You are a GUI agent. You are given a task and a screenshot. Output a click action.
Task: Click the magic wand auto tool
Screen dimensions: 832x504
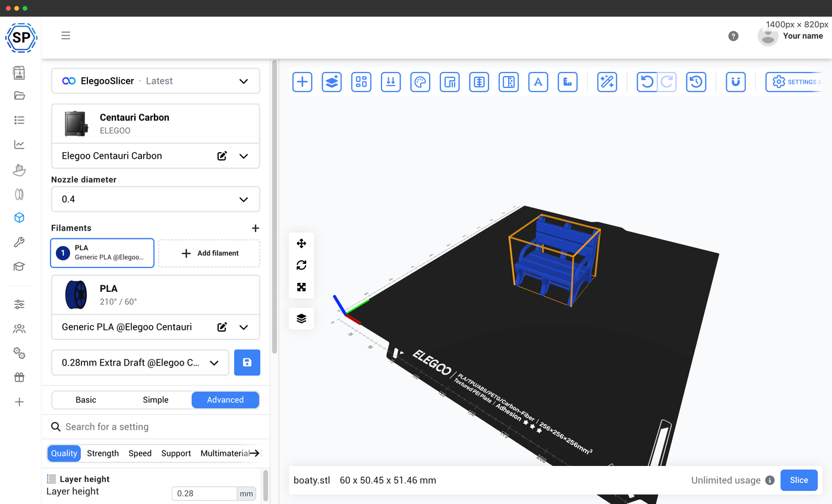(607, 82)
